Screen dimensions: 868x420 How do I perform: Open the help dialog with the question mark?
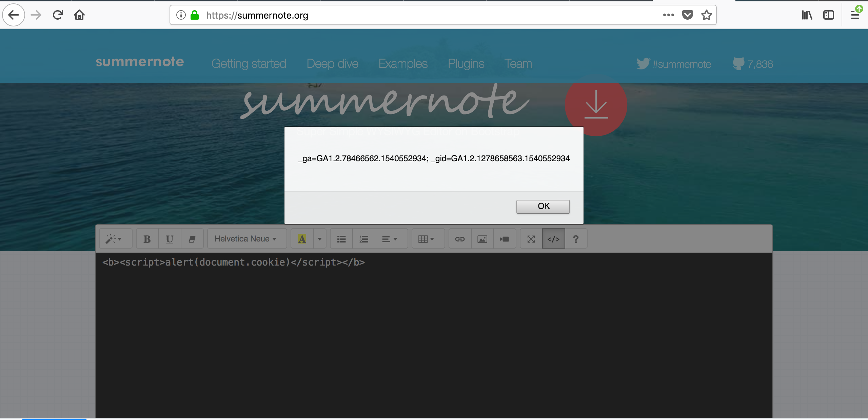point(576,238)
